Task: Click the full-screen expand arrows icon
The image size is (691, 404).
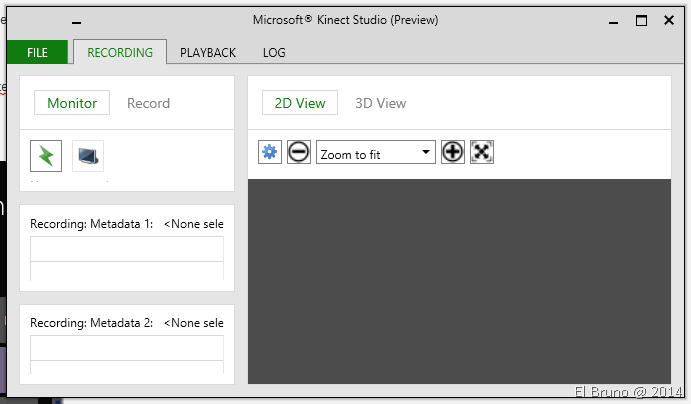Action: pyautogui.click(x=482, y=152)
